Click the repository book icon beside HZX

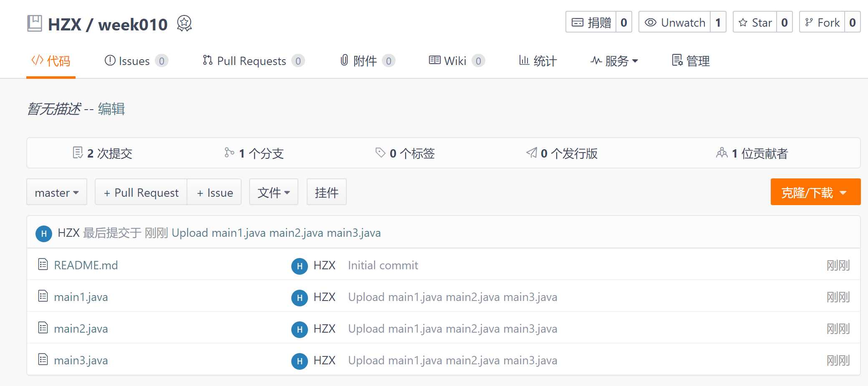click(x=35, y=23)
